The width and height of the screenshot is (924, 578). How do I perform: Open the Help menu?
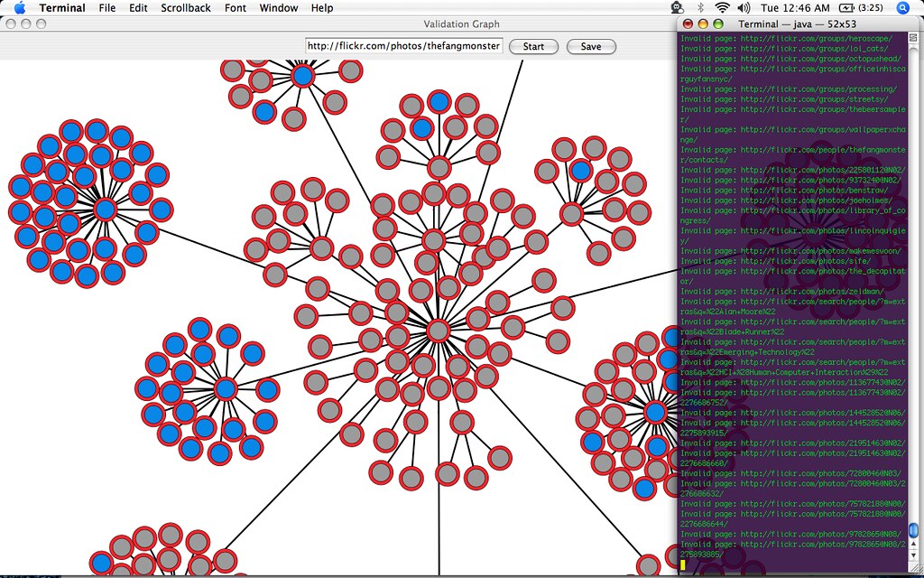tap(322, 7)
